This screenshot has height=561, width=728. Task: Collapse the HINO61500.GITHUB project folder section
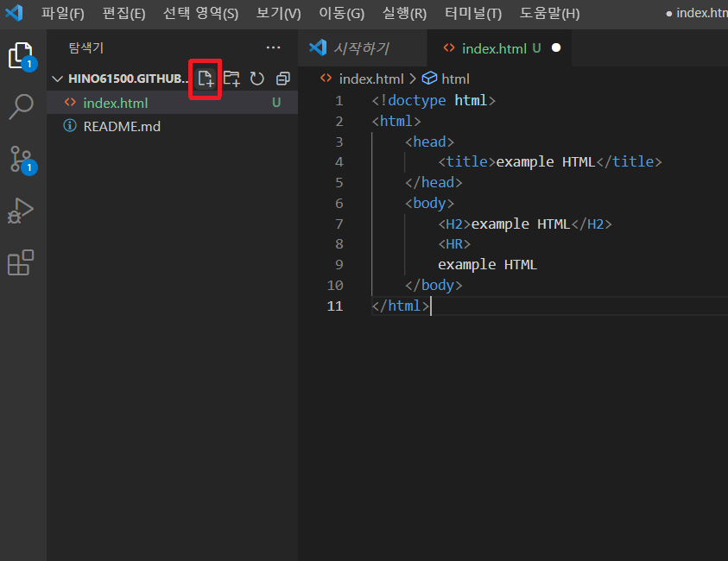click(x=121, y=79)
